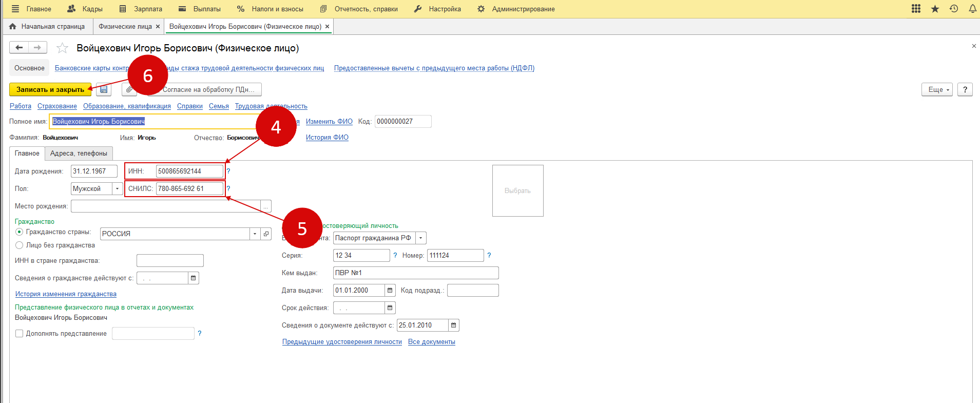The height and width of the screenshot is (403, 980).
Task: Open the History clock icon
Action: [x=954, y=9]
